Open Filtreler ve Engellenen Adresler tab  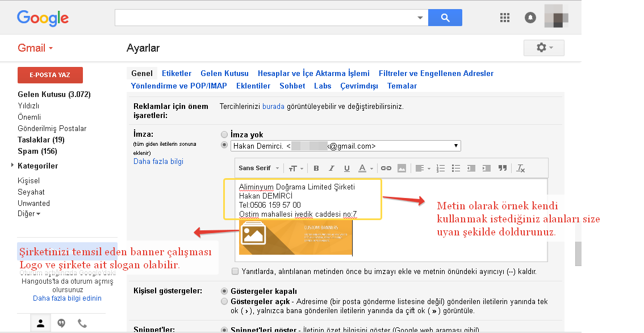click(436, 73)
